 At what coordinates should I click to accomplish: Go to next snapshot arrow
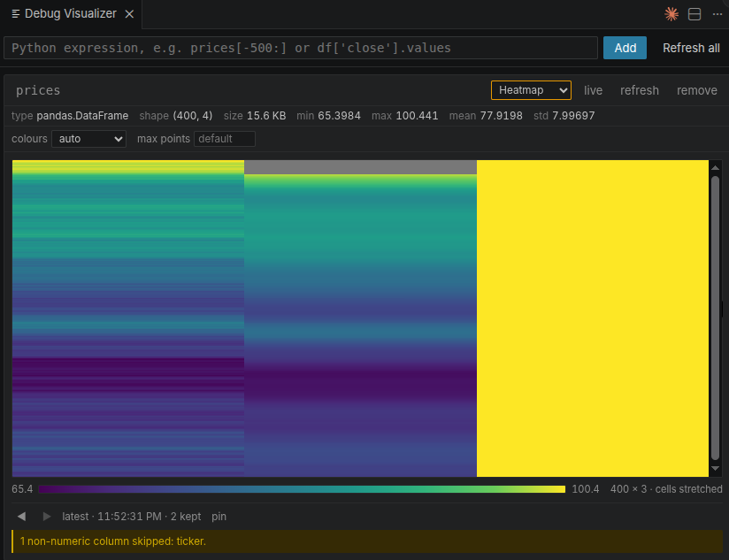pos(47,517)
